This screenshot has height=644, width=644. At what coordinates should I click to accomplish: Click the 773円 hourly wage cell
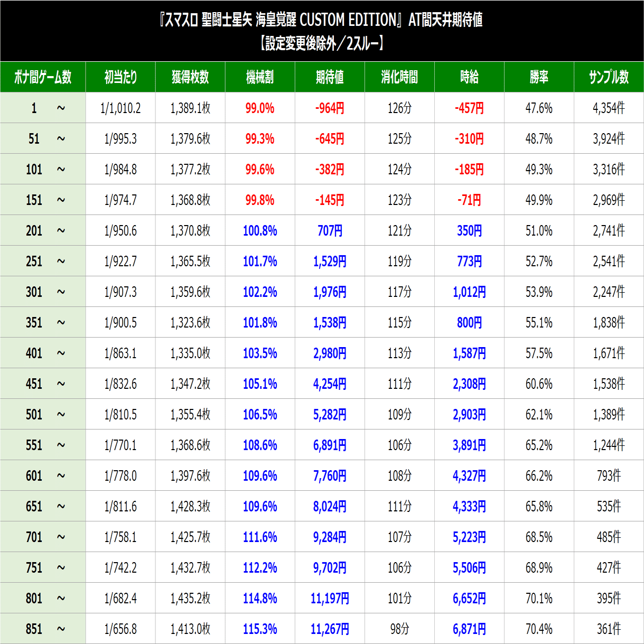coord(469,262)
